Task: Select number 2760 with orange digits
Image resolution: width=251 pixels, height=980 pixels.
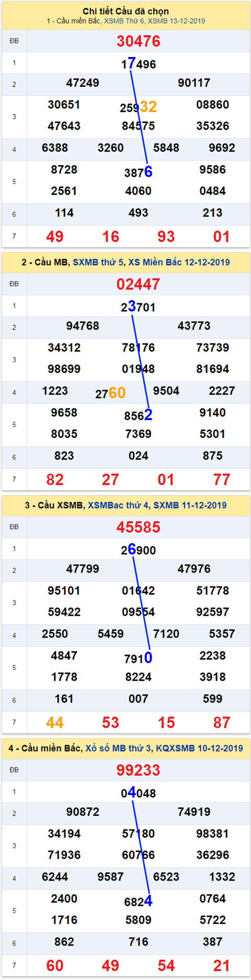Action: point(110,393)
